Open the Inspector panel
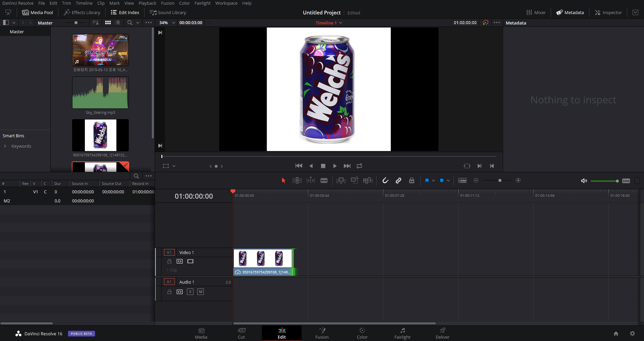 pos(608,12)
